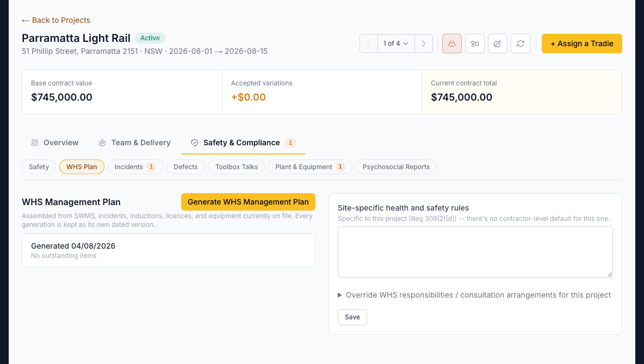Click the Save button
Image resolution: width=644 pixels, height=364 pixels.
coord(352,317)
